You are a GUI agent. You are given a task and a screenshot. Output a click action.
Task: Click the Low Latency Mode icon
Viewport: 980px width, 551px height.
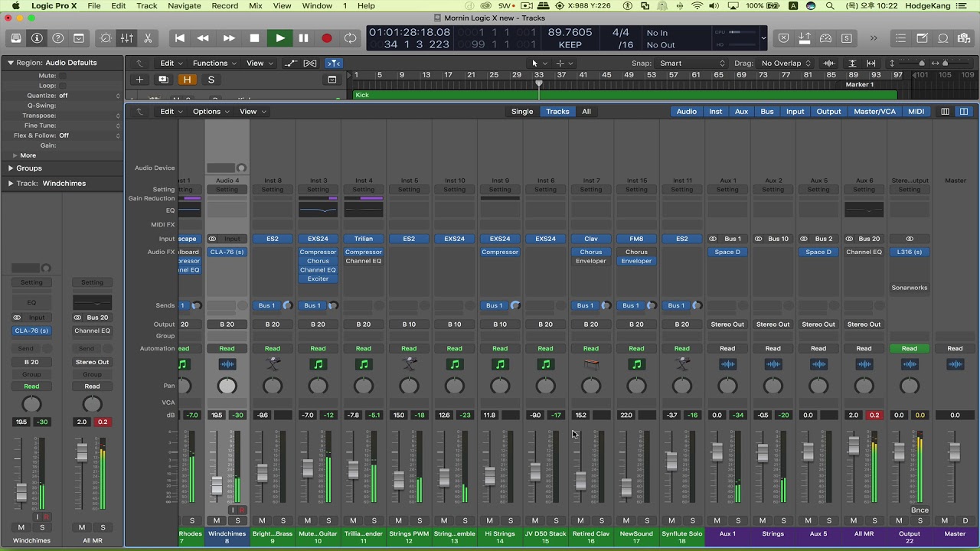click(825, 38)
